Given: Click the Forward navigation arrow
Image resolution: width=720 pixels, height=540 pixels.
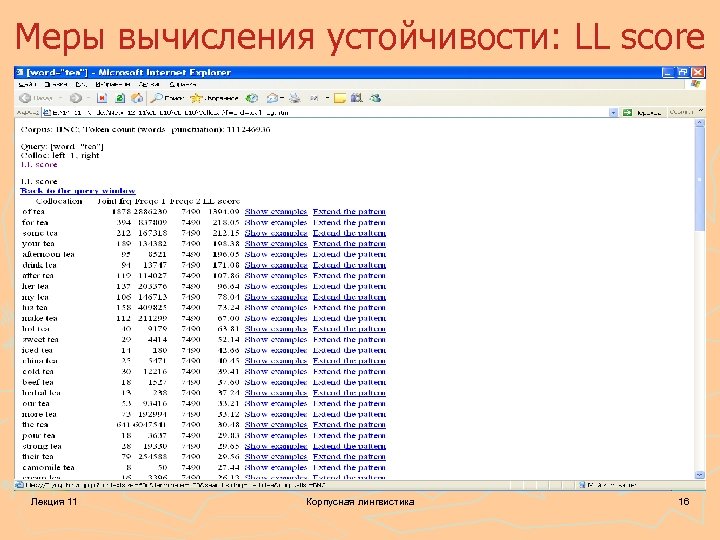Looking at the screenshot, I should click(x=76, y=98).
